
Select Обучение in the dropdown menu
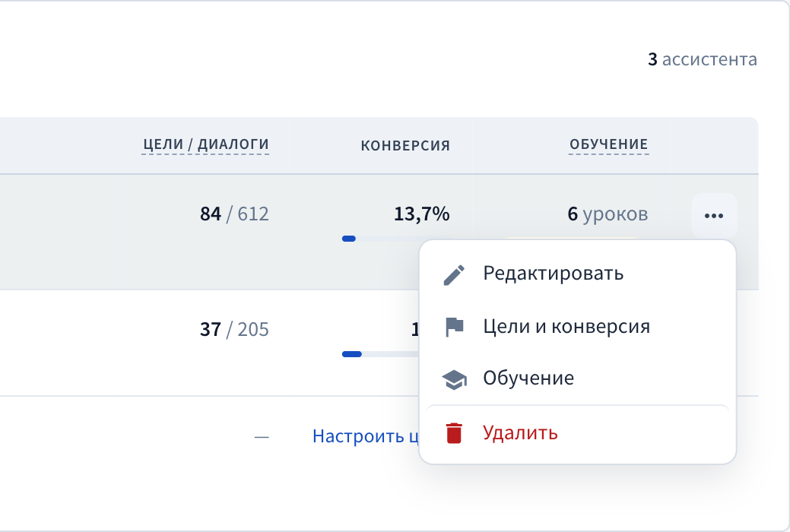[x=577, y=378]
